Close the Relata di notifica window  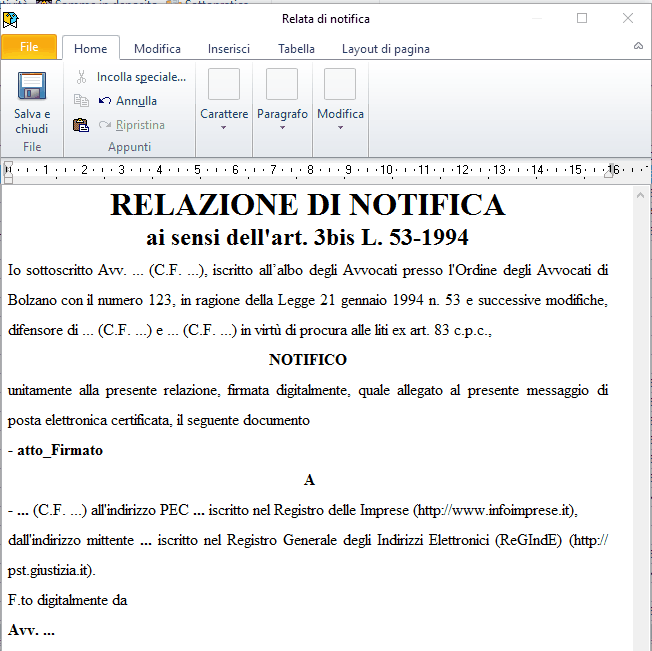click(627, 18)
